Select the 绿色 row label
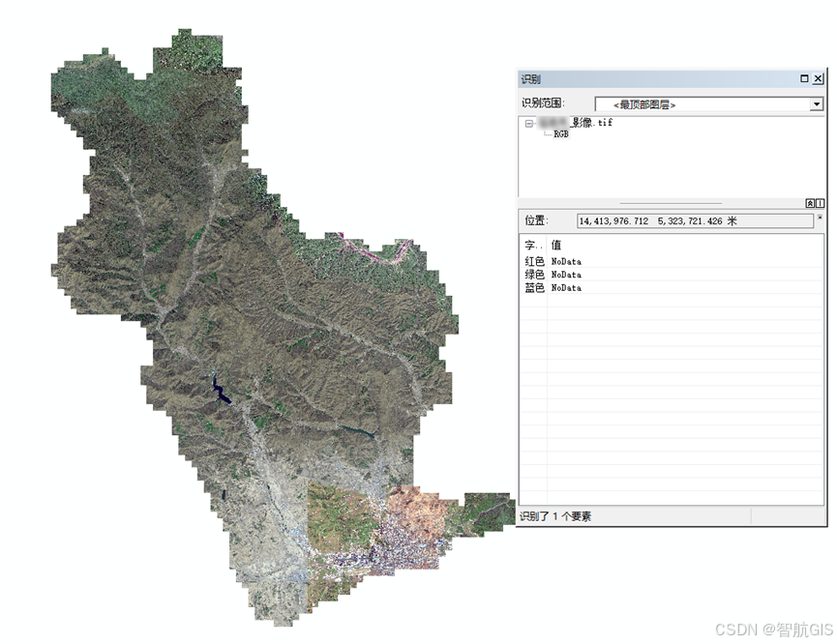837x644 pixels. coord(534,275)
